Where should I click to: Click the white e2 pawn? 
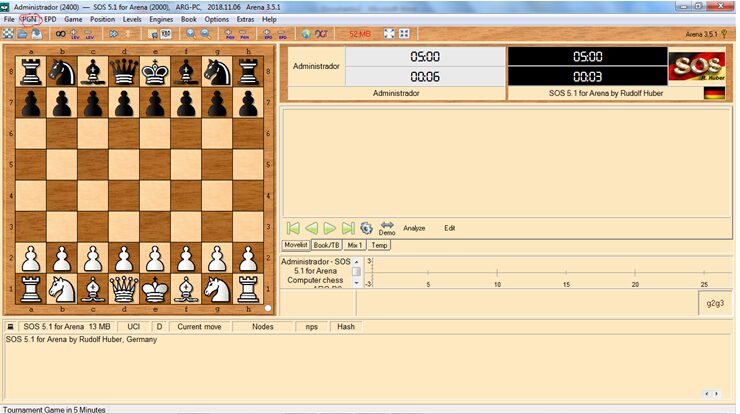(155, 258)
